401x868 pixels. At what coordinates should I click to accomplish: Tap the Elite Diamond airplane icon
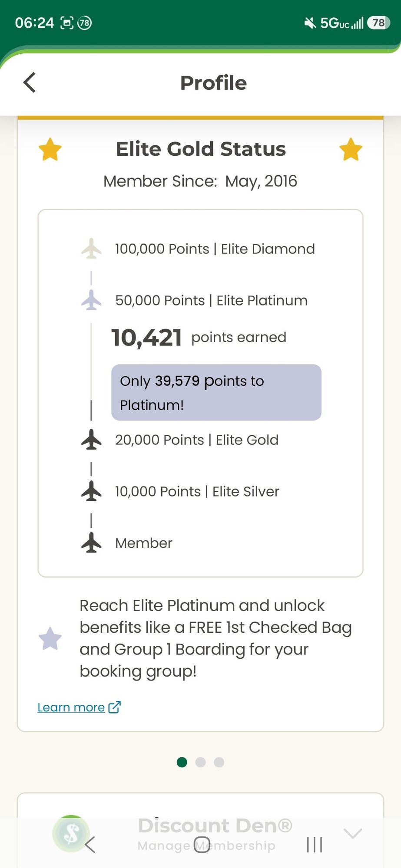coord(91,248)
